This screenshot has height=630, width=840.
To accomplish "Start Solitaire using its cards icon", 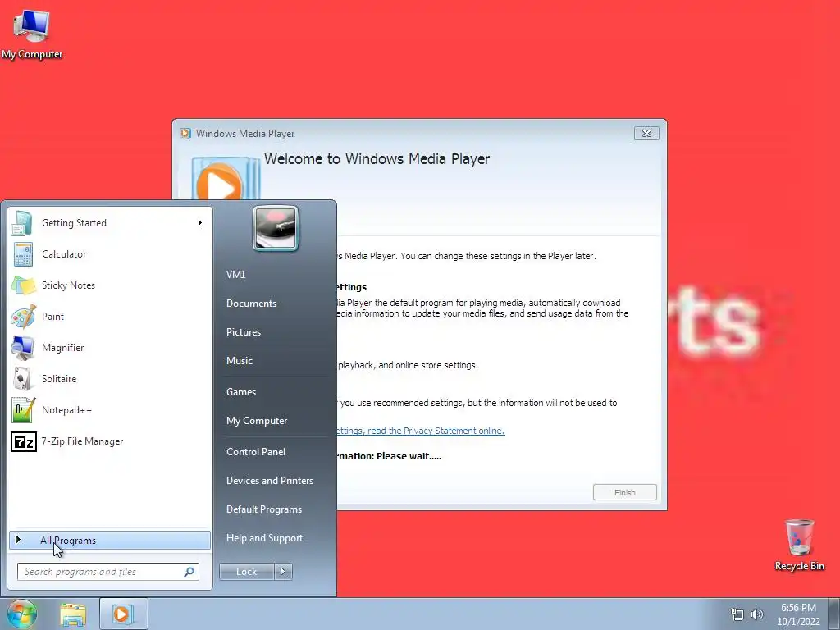I will tap(22, 379).
